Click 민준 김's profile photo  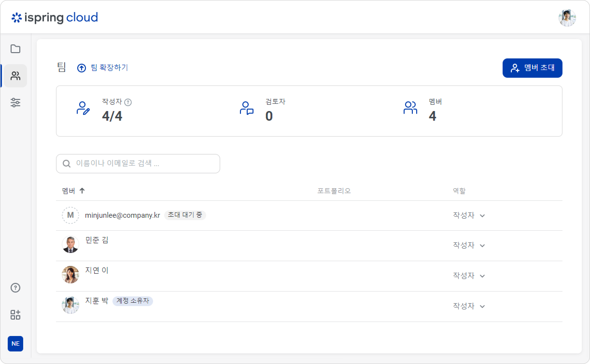point(70,245)
